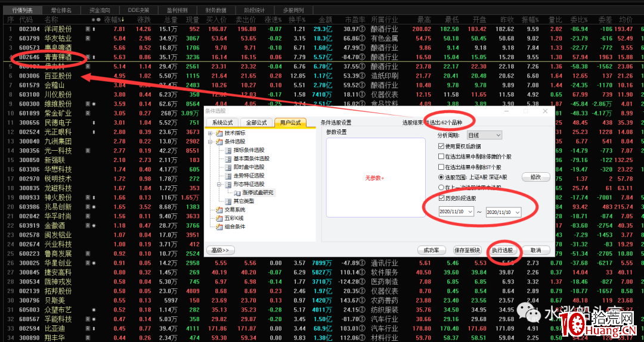Click 成功率 button

[432, 250]
